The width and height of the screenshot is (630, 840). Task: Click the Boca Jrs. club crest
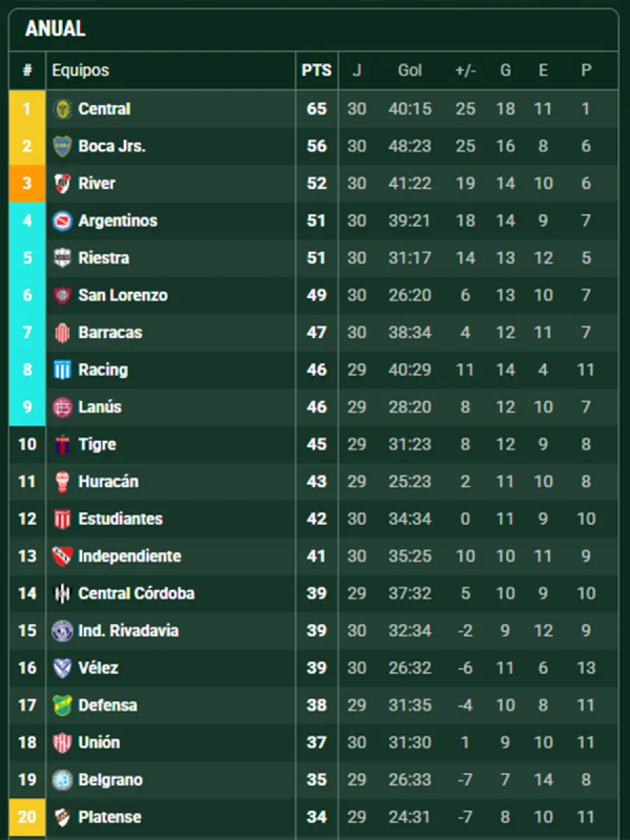point(62,146)
